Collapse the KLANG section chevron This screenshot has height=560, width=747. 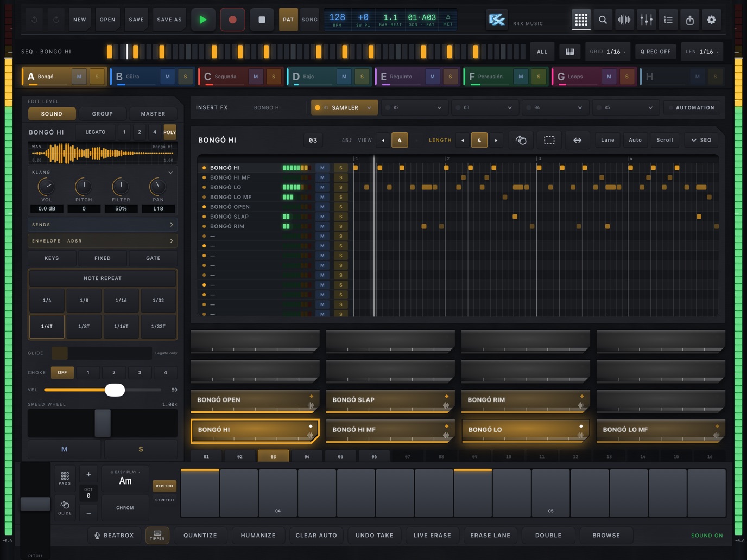pyautogui.click(x=170, y=173)
